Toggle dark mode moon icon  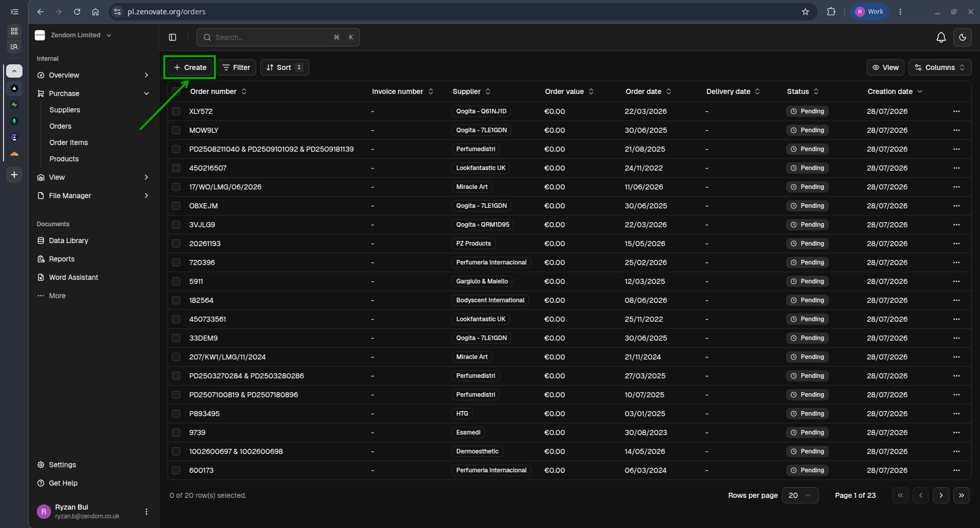click(962, 37)
